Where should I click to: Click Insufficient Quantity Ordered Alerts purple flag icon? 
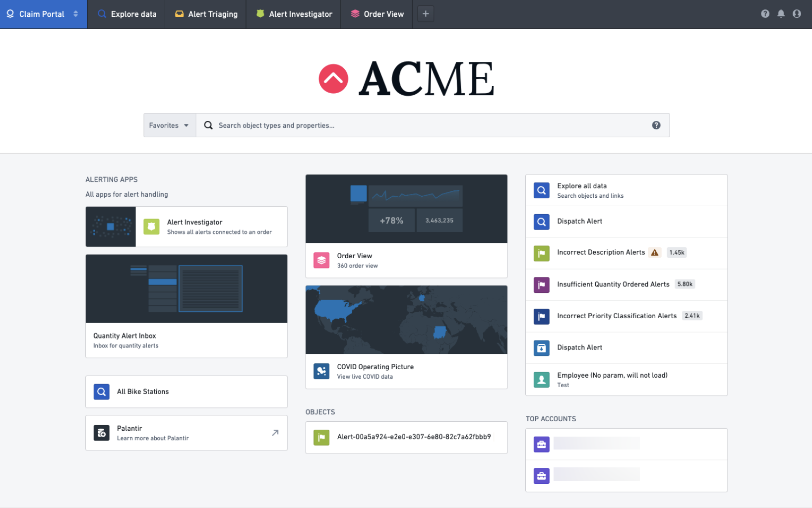tap(542, 285)
